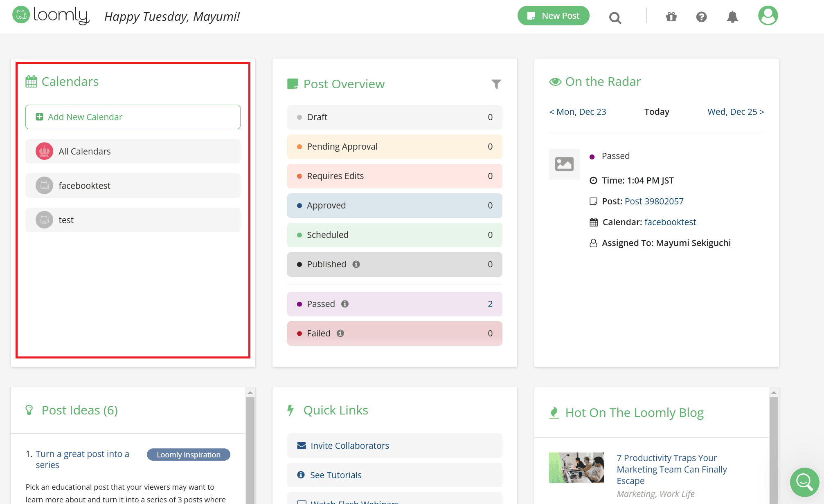Open the gift rewards icon

671,17
